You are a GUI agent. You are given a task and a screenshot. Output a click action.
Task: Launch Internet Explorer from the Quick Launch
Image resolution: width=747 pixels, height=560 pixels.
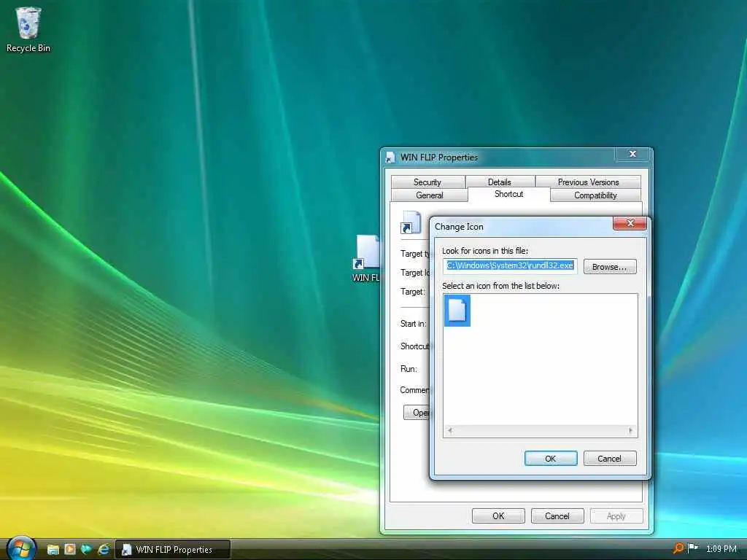[104, 550]
